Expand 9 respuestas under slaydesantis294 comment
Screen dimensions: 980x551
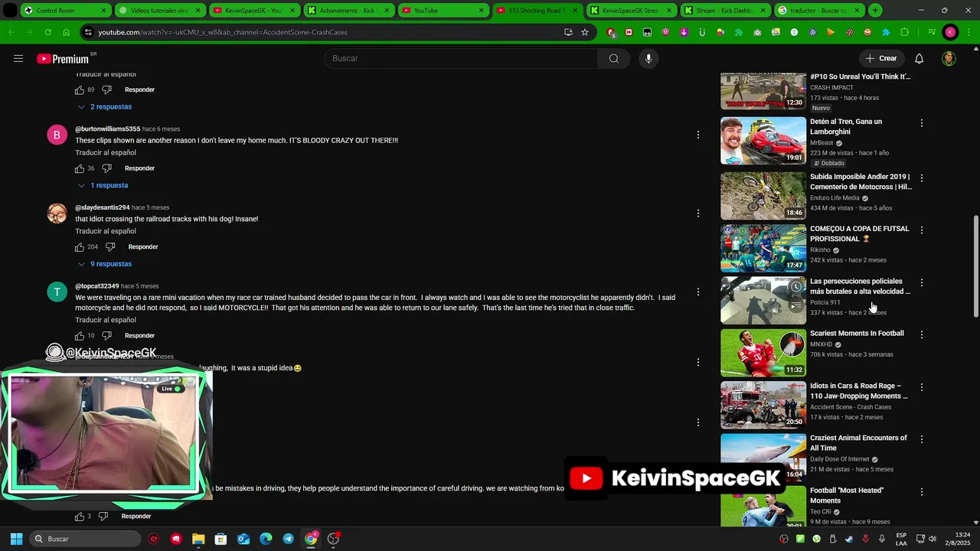point(105,264)
